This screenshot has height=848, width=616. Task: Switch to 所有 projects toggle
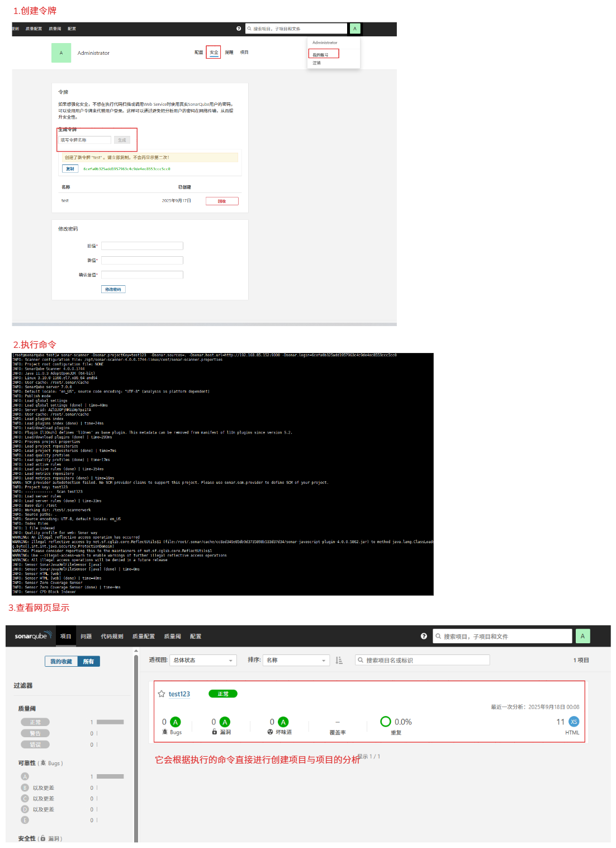click(88, 661)
